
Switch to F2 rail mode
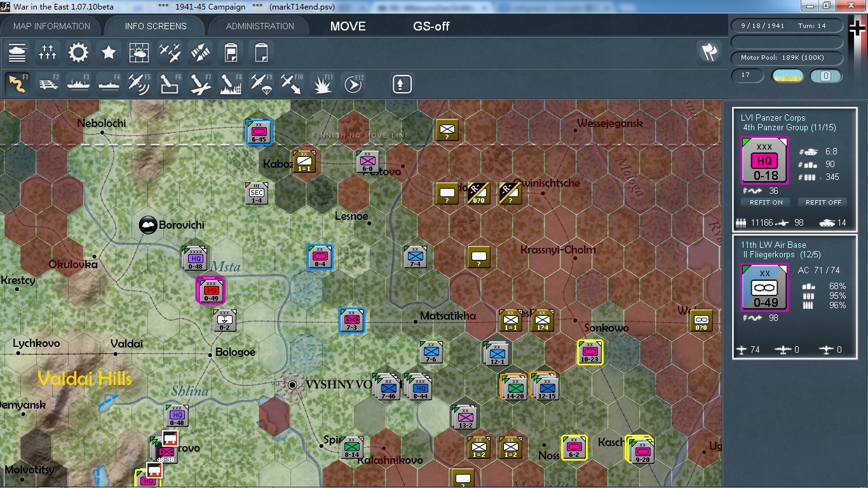[x=48, y=83]
